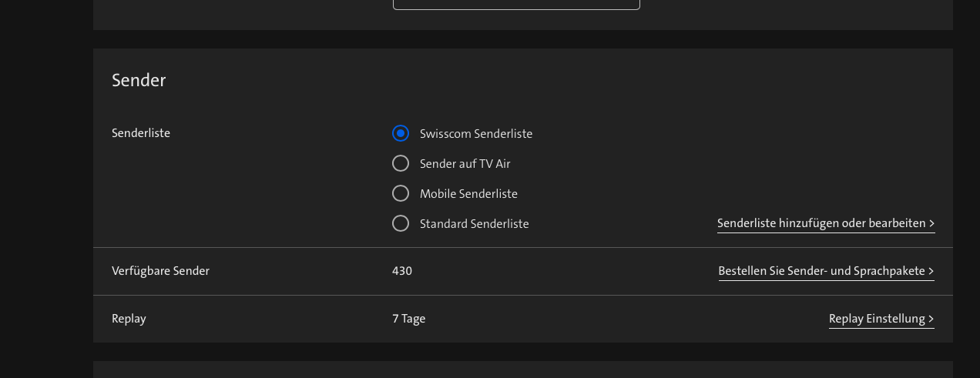Click the Verfügbare Sender row label

point(160,271)
